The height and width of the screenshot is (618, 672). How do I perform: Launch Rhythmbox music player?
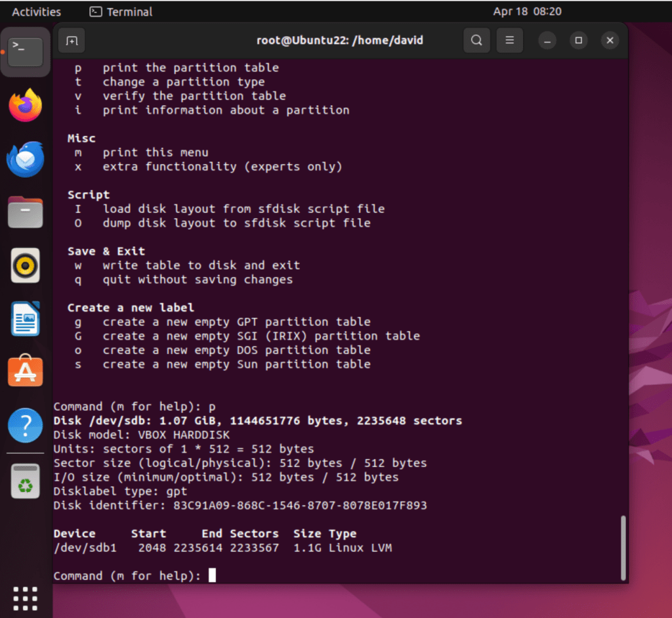(26, 266)
